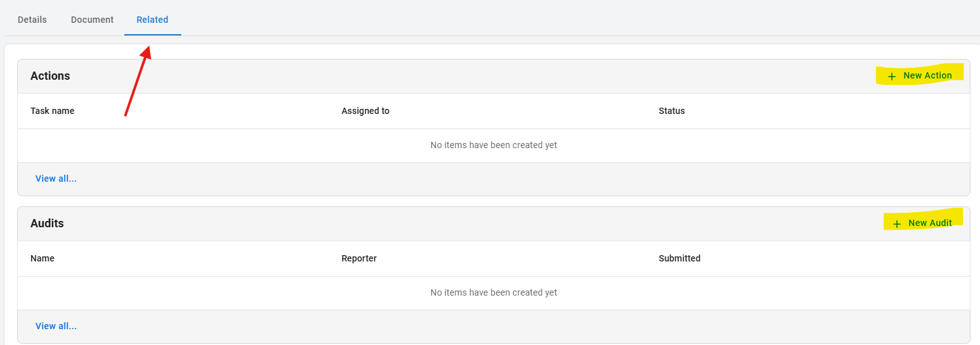
Task: Click the Name column header in Audits
Action: click(x=42, y=258)
